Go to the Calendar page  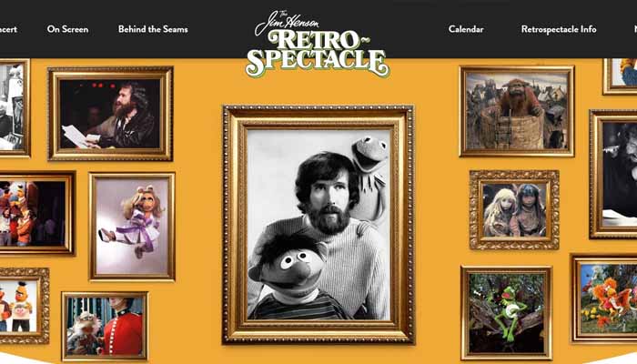466,29
